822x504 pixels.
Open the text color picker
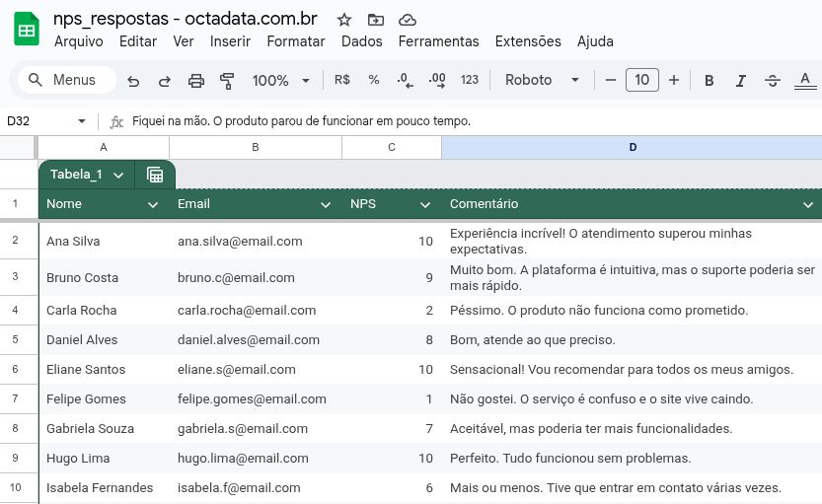[805, 81]
